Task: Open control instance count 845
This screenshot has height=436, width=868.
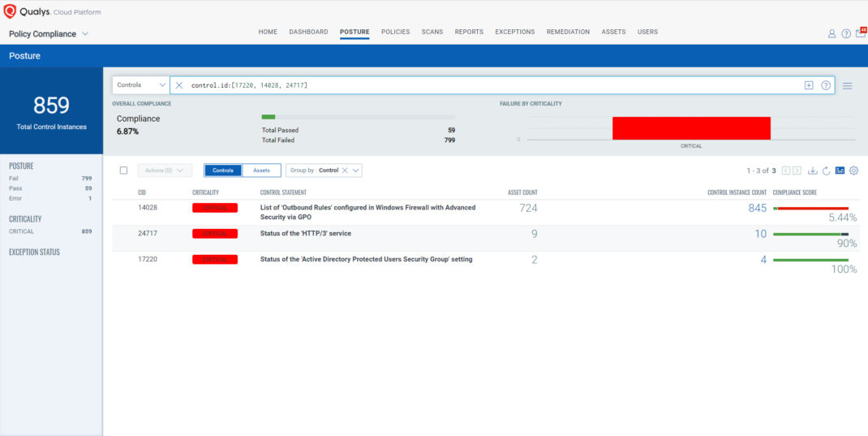Action: click(x=757, y=209)
